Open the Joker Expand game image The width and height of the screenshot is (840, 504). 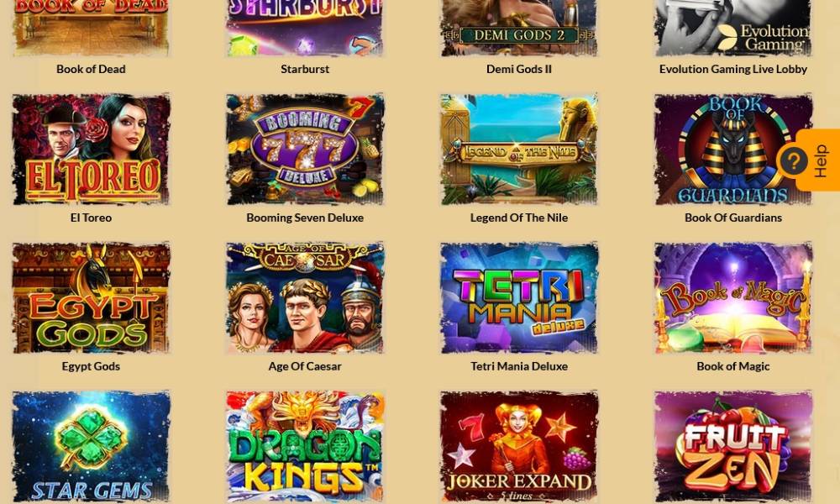(x=519, y=447)
